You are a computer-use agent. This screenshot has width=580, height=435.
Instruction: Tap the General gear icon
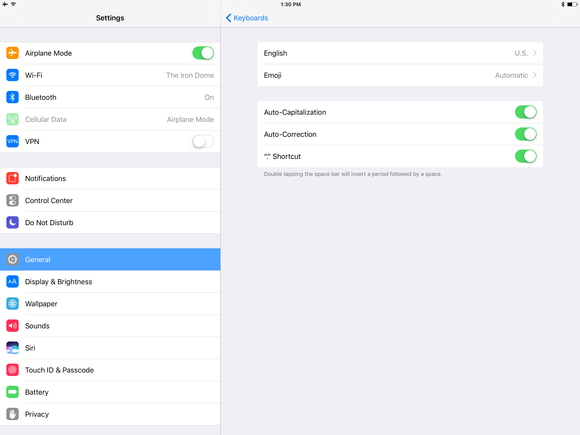[x=13, y=259]
